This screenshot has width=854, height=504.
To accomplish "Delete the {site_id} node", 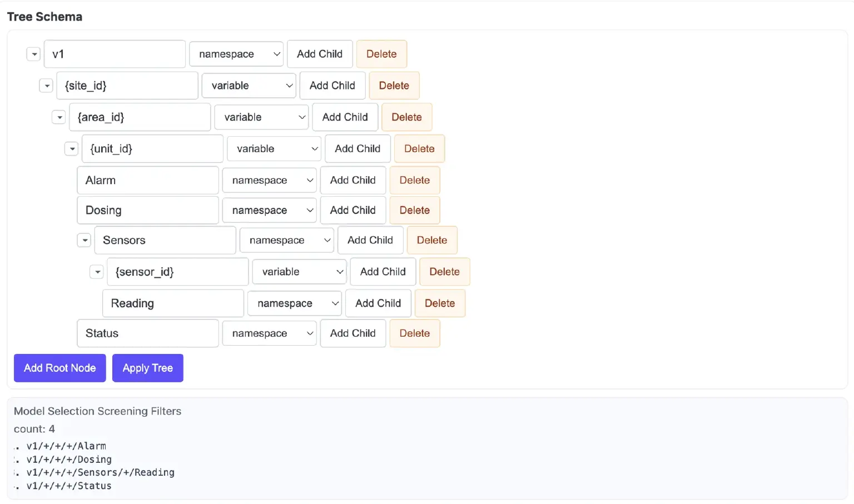I will pyautogui.click(x=394, y=86).
